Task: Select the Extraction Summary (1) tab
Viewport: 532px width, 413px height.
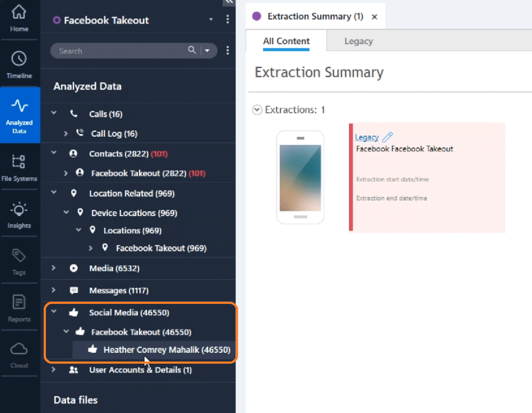Action: click(315, 16)
